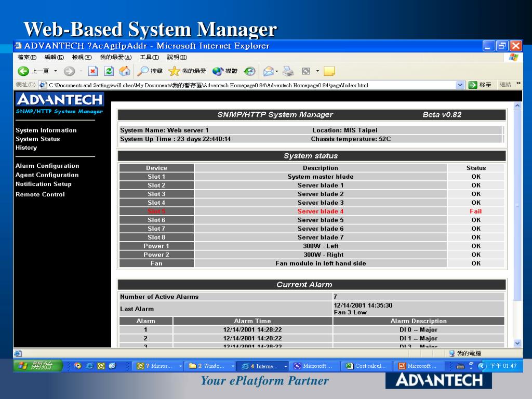
Task: Open the File (檔案) menu
Action: [27, 57]
